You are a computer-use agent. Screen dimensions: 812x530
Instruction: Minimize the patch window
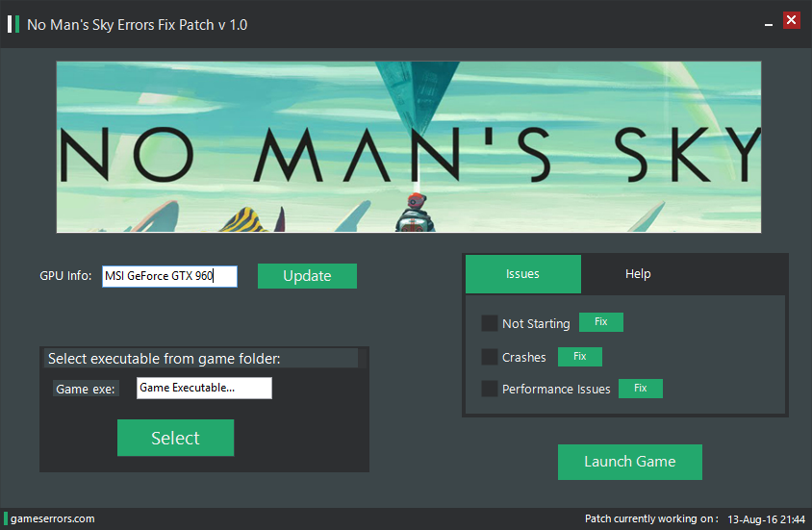(769, 24)
